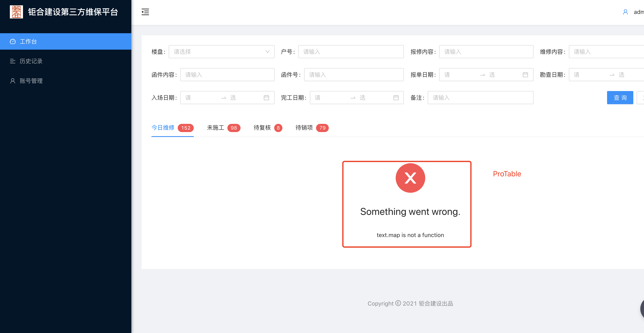Open 历史记录 via its list icon
This screenshot has height=333, width=644.
[x=13, y=61]
